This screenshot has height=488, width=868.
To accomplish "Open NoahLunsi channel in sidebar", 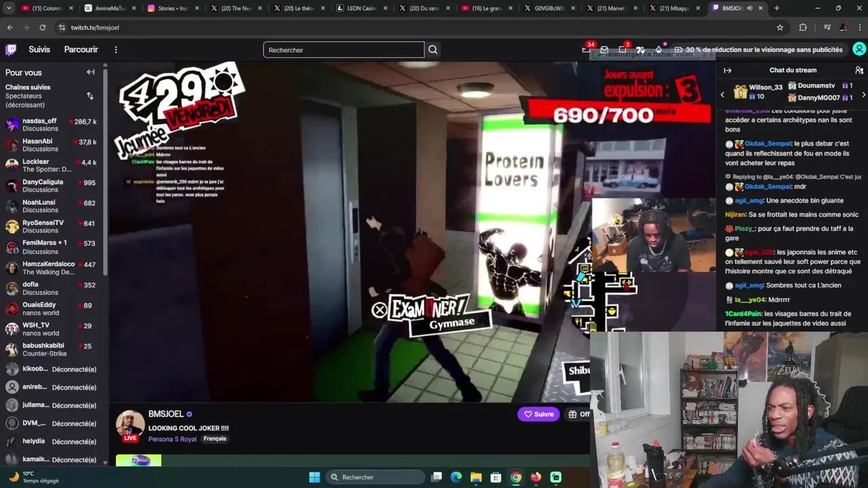I will tap(52, 206).
